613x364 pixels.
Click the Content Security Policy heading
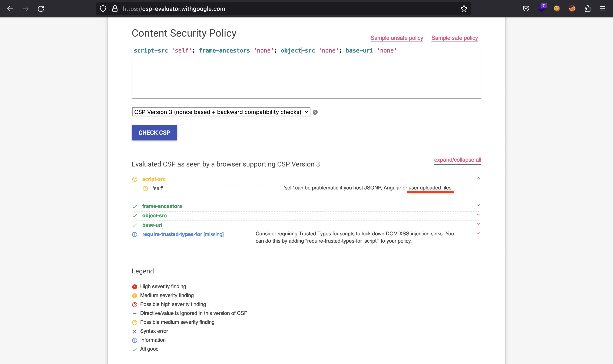[184, 33]
